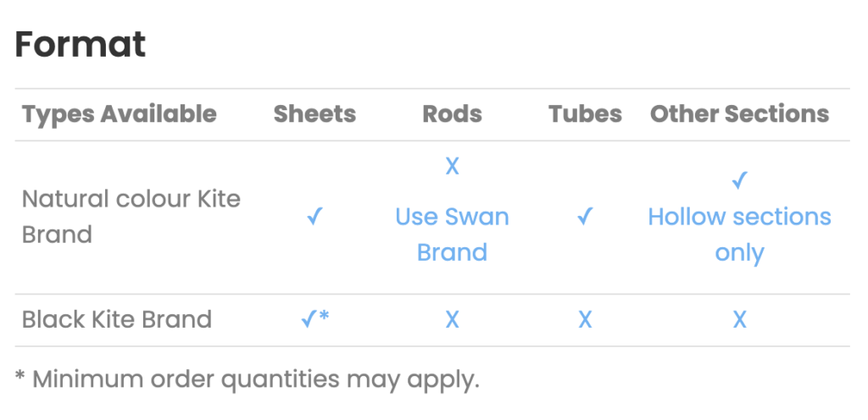Image resolution: width=868 pixels, height=420 pixels.
Task: Click the Rods column header
Action: [x=453, y=113]
